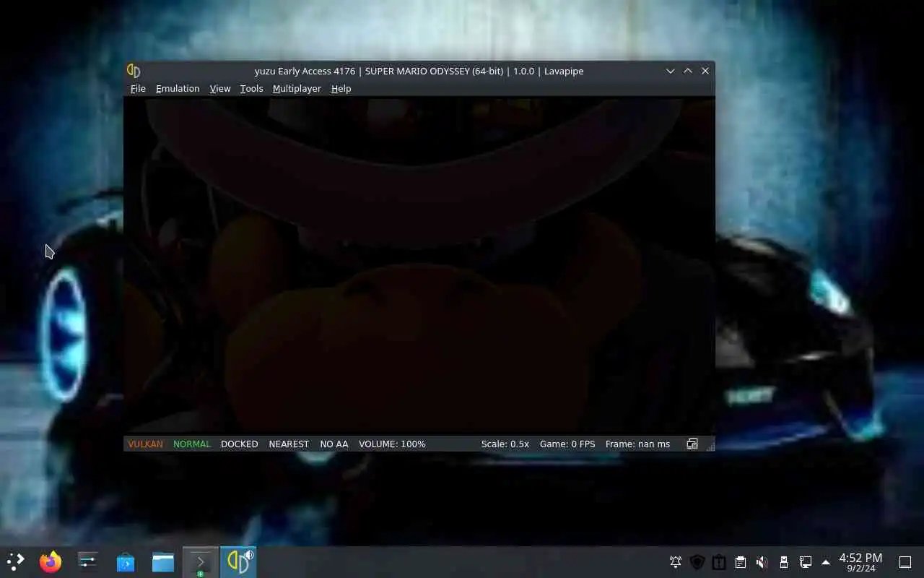Click the Show Desktop button
924x578 pixels.
click(905, 562)
